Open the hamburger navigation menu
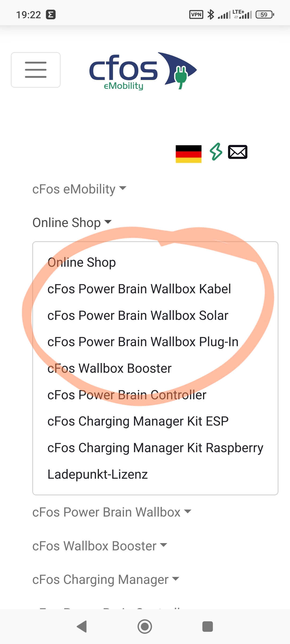 pos(36,70)
